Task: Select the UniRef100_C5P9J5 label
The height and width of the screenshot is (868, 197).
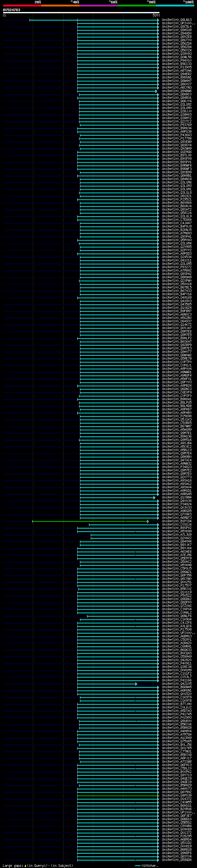Action: [177, 569]
